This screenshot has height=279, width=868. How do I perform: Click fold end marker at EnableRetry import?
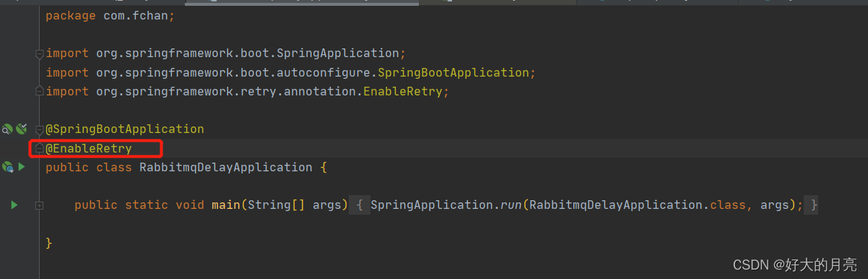point(40,92)
